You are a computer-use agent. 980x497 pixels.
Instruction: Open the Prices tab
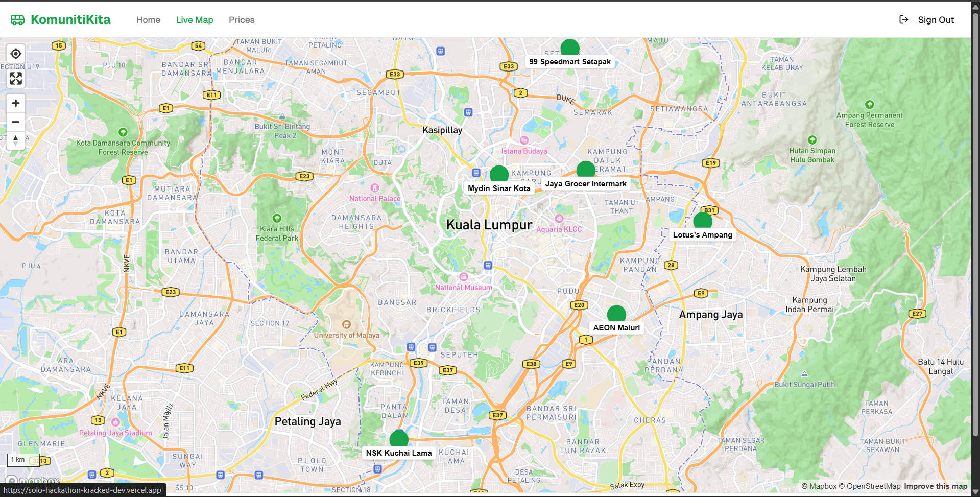pos(242,20)
